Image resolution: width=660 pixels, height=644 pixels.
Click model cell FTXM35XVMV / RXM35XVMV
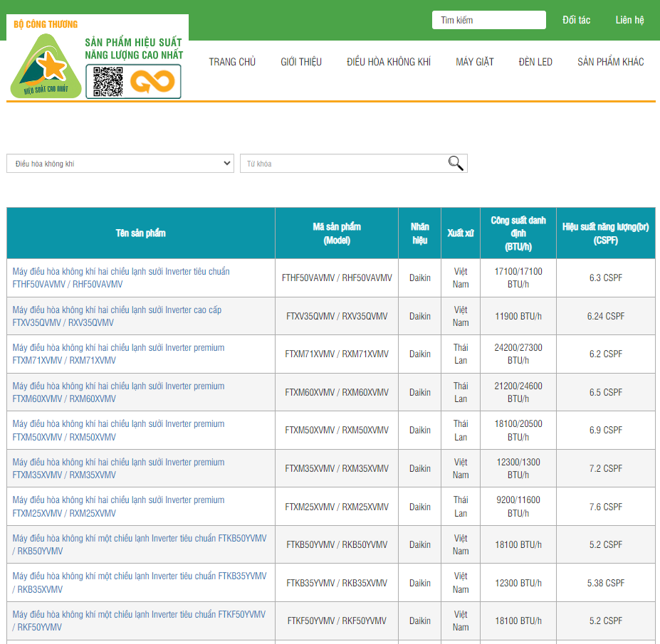coord(337,468)
